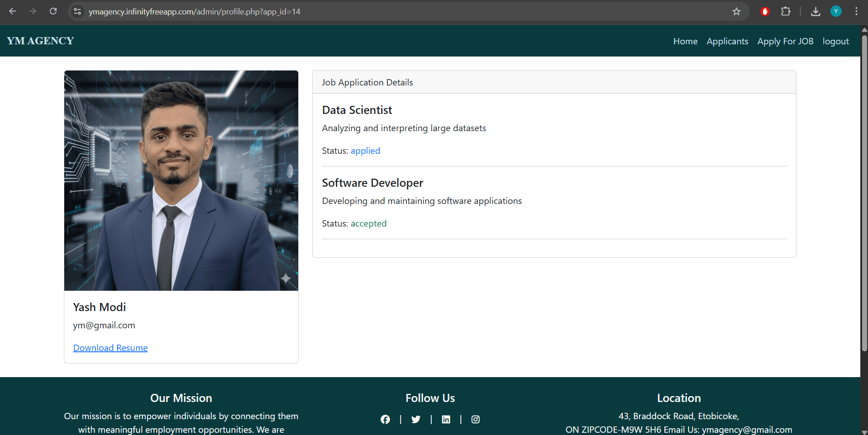Click the YM AGENCY brand logo
Screen dimensions: 868x435
(40, 41)
